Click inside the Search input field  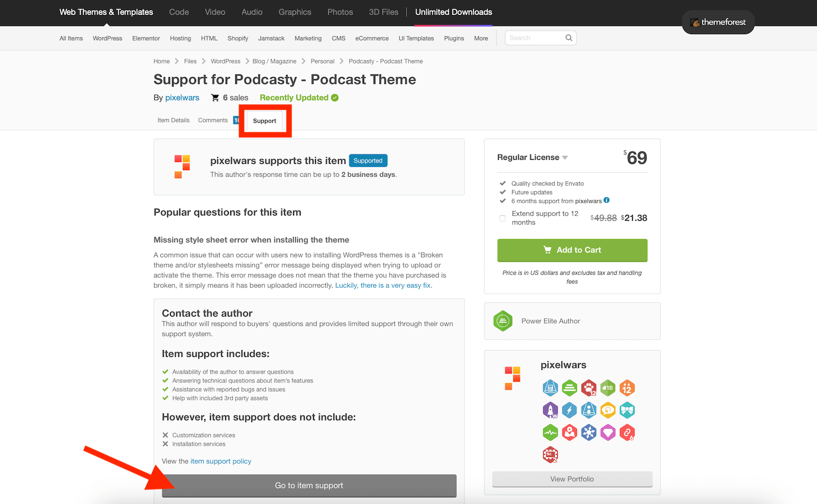pyautogui.click(x=536, y=38)
